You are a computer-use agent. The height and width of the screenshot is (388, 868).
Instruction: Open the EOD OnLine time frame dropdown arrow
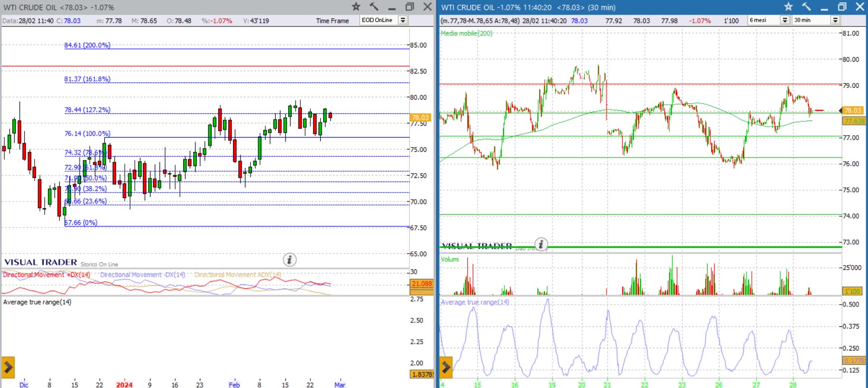[403, 20]
